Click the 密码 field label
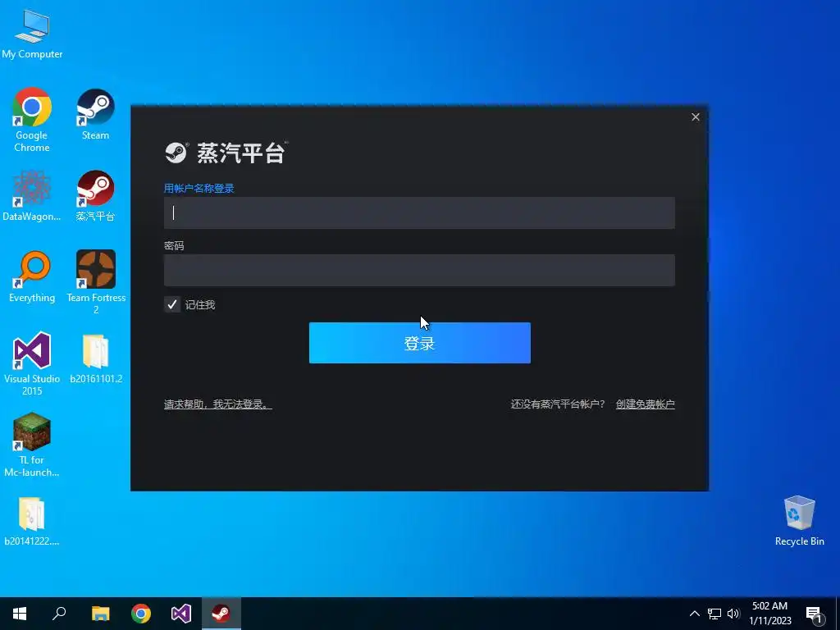840x630 pixels. tap(174, 245)
